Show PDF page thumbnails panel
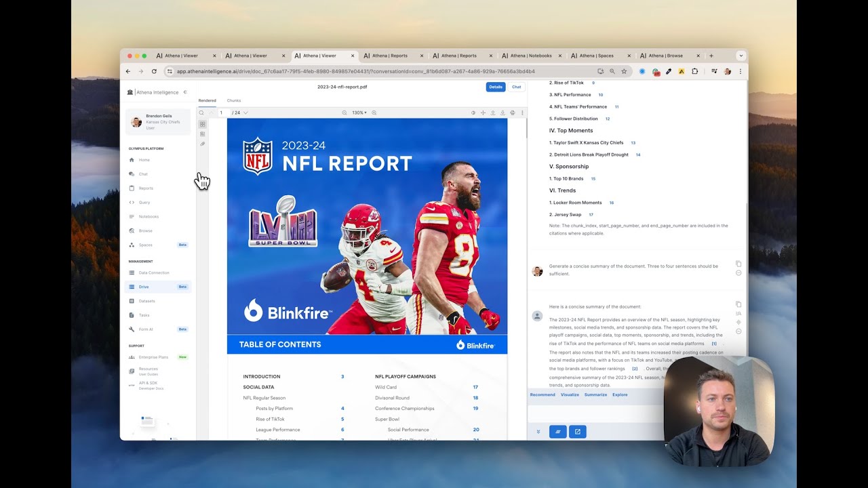 202,124
